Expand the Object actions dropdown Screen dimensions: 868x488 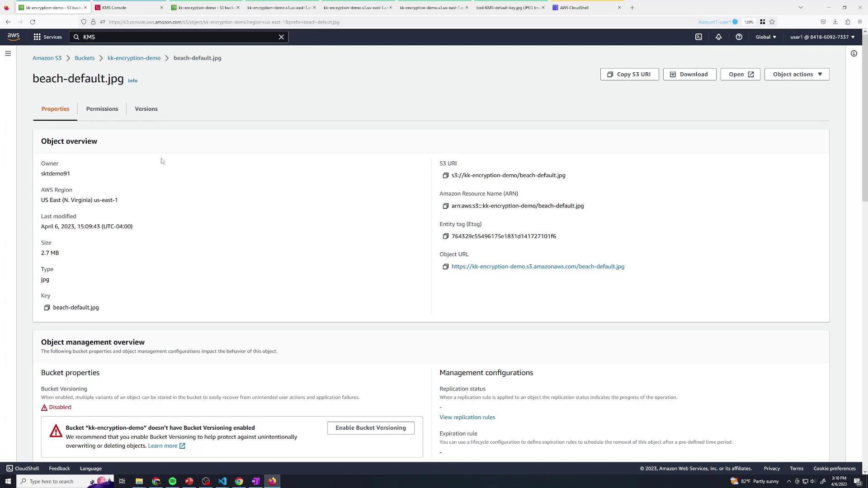pyautogui.click(x=797, y=74)
